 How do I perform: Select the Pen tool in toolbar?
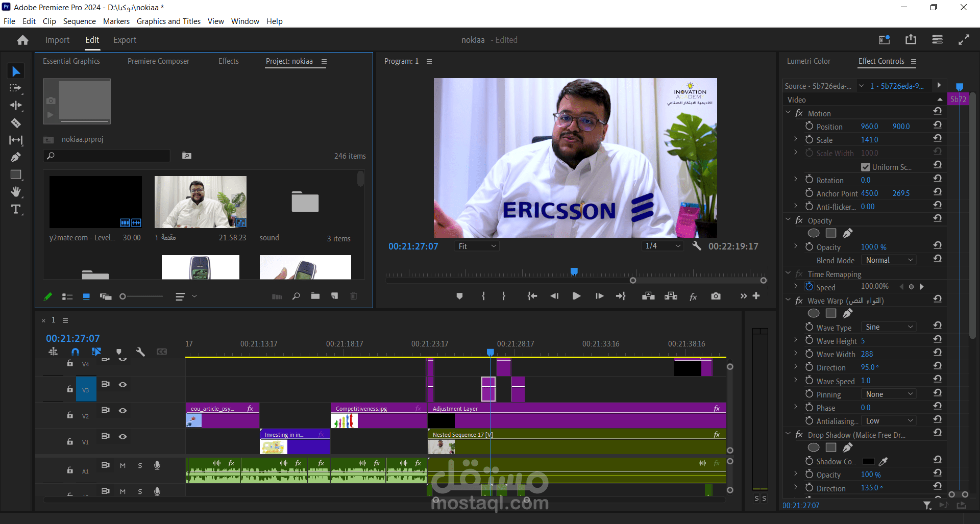[16, 157]
